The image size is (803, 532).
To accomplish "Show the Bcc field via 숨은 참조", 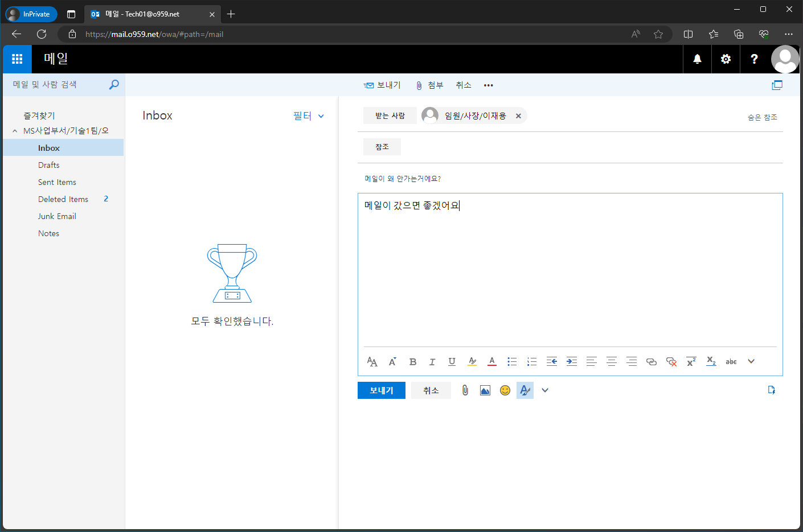I will tap(762, 117).
